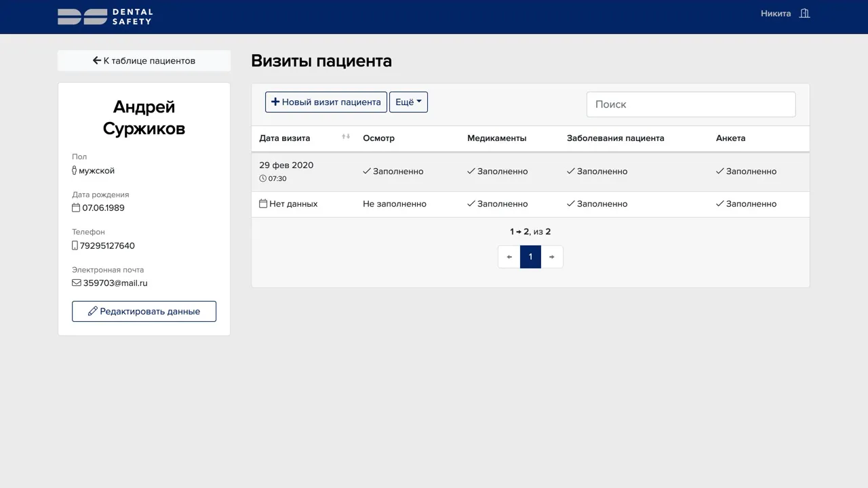Image resolution: width=868 pixels, height=488 pixels.
Task: Click the calendar icon beside 07.06.1989
Action: tap(75, 207)
